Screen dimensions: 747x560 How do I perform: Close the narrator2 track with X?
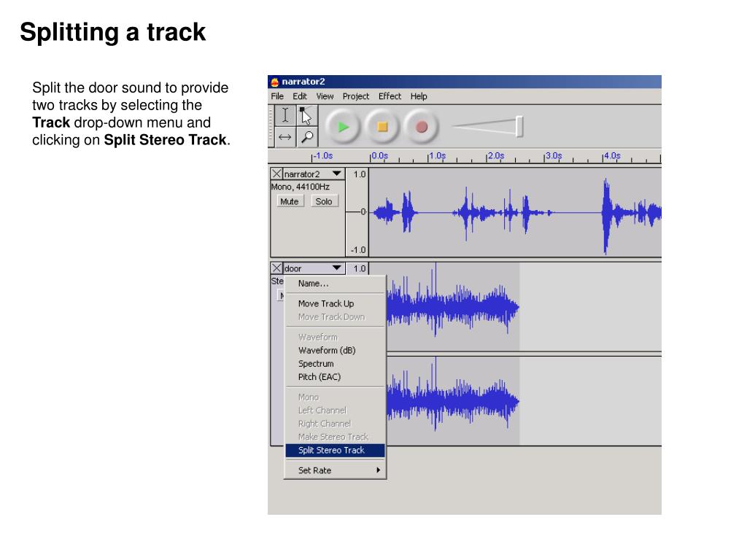pos(276,174)
